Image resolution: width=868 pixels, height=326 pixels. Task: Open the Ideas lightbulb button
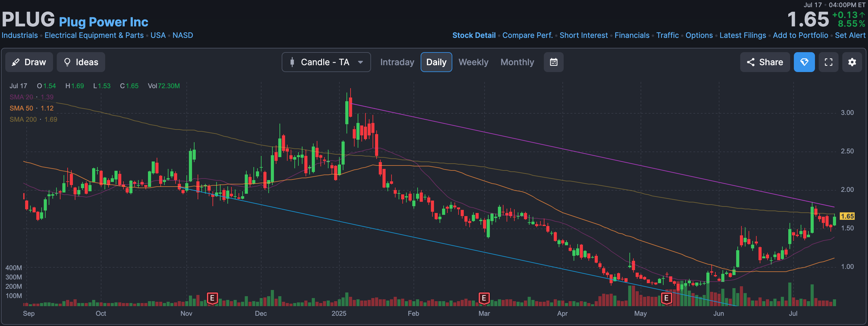(81, 62)
